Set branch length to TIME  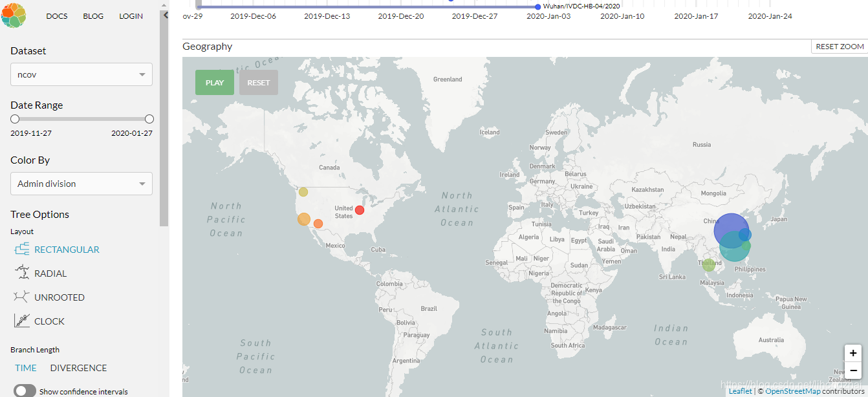click(x=26, y=368)
